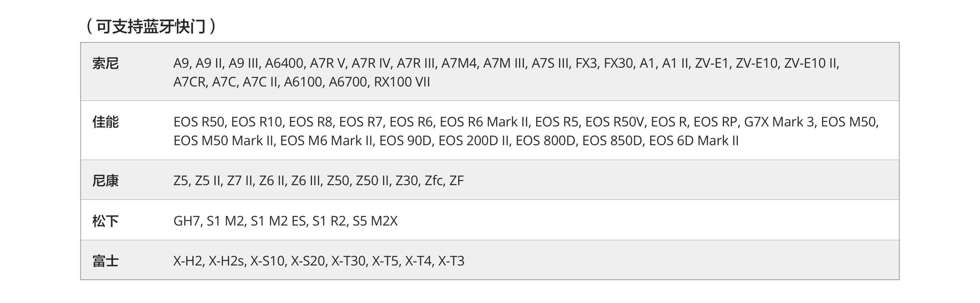
Task: Click the Zfc model text
Action: point(434,181)
